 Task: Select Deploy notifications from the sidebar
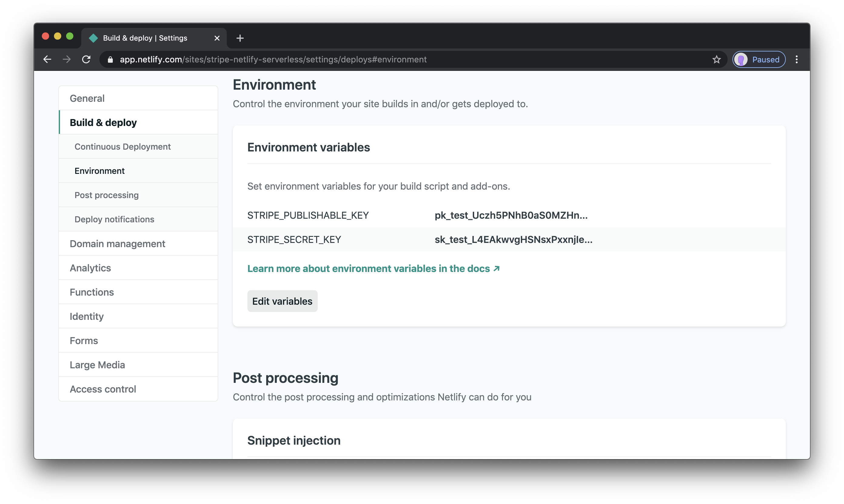(114, 219)
